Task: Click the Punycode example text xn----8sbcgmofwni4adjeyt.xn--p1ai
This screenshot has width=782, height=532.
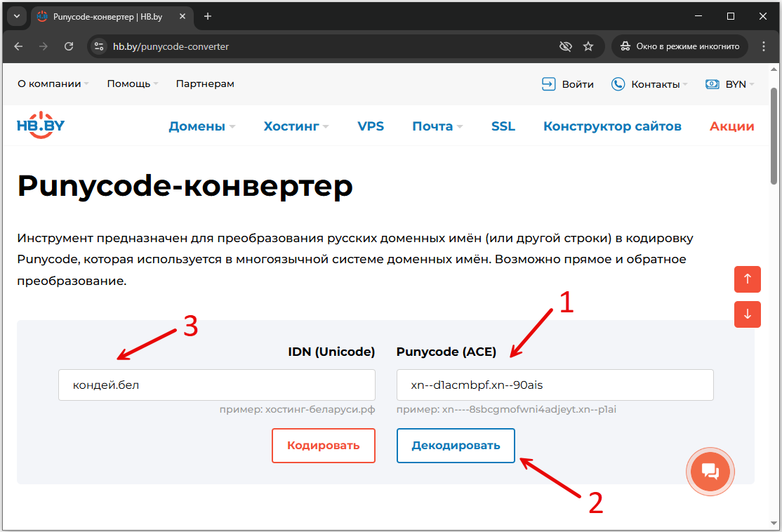Action: pos(529,409)
